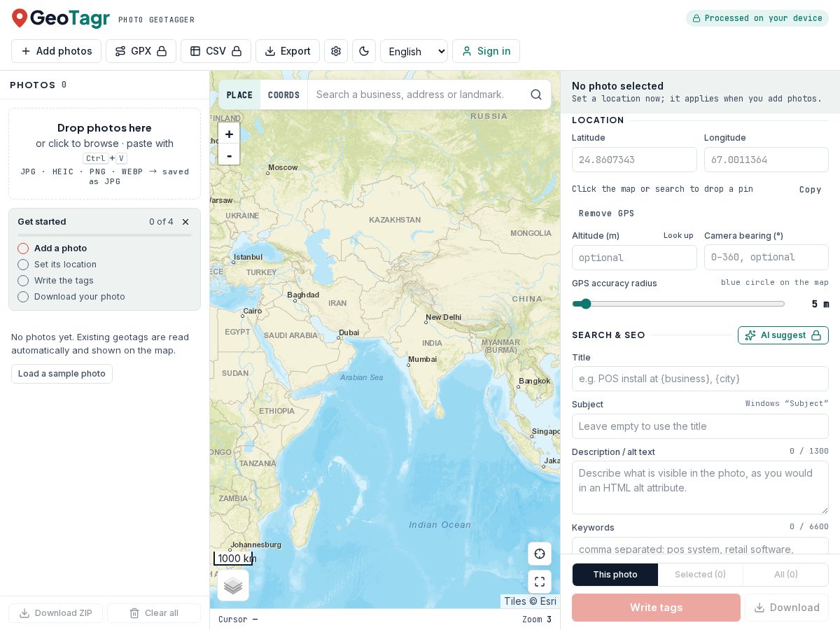Enter fullscreen map view
840x630 pixels.
coord(540,582)
